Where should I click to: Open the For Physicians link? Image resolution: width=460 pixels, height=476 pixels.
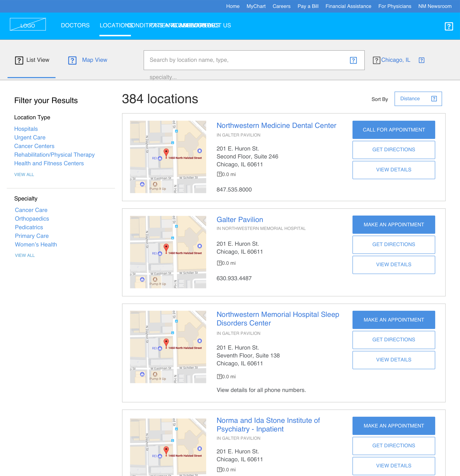(x=395, y=6)
